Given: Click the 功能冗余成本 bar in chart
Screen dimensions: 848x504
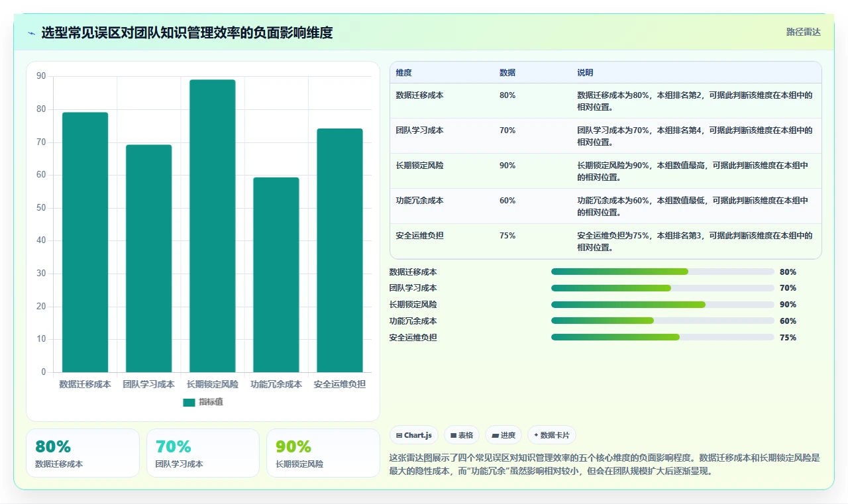Looking at the screenshot, I should (x=276, y=275).
